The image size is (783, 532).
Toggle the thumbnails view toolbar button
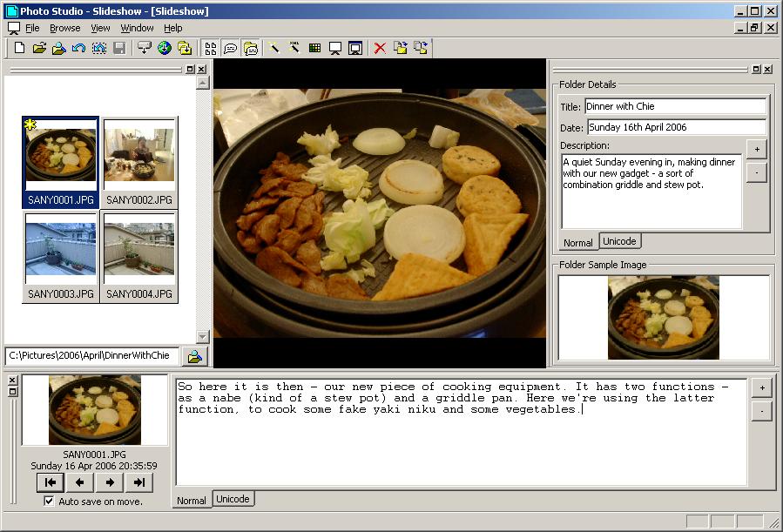tap(210, 48)
